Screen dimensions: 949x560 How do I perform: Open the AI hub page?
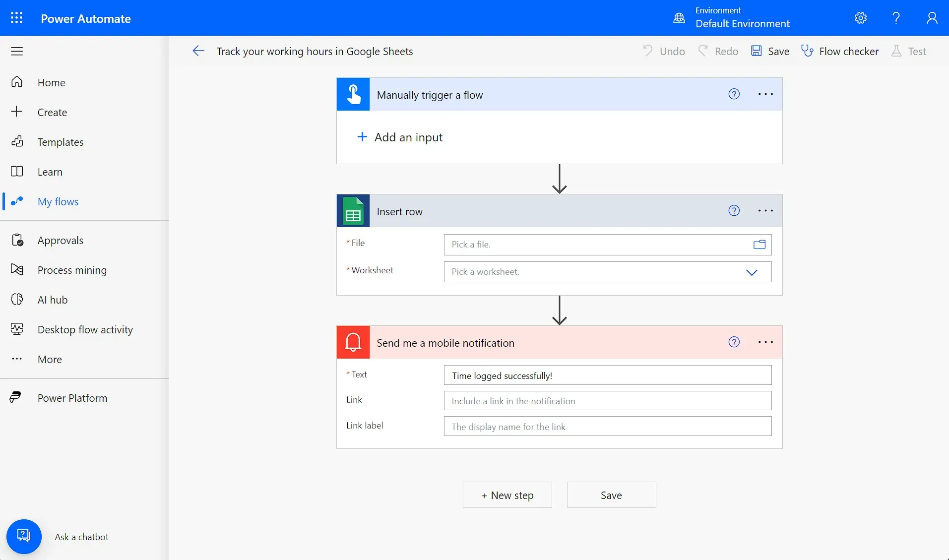click(52, 299)
